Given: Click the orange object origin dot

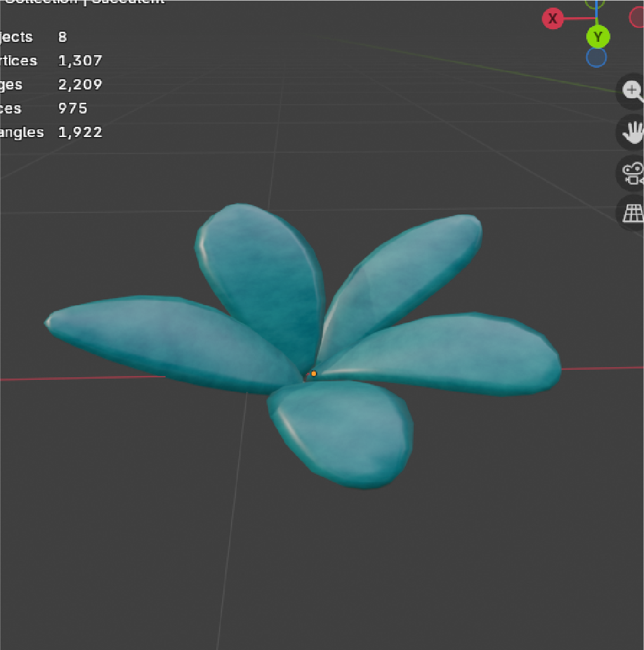Looking at the screenshot, I should [313, 374].
